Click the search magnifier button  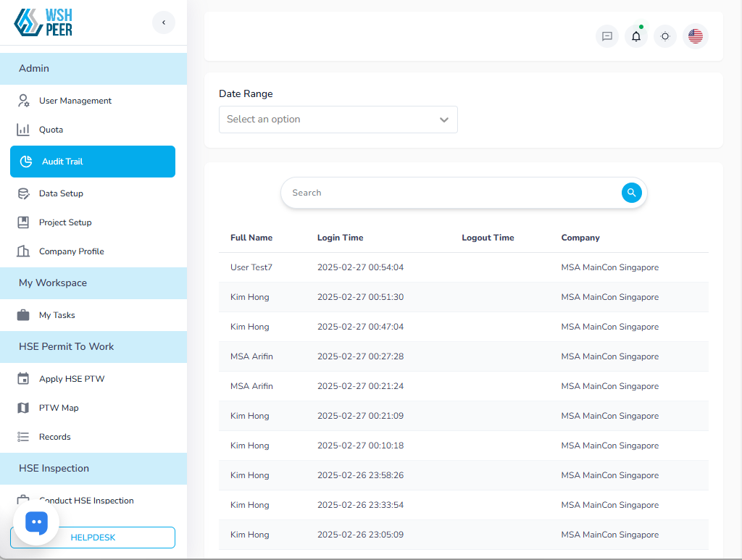click(x=631, y=193)
